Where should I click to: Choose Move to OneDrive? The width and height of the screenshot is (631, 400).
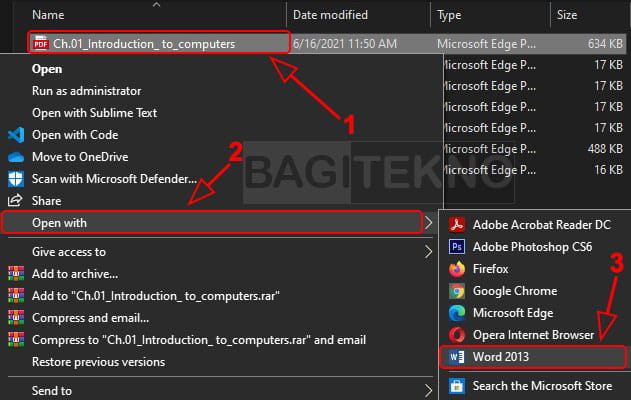coord(80,157)
